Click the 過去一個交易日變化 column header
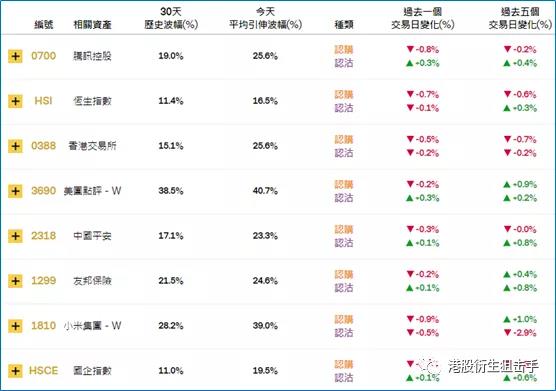Viewport: 556px width, 391px height. point(423,18)
